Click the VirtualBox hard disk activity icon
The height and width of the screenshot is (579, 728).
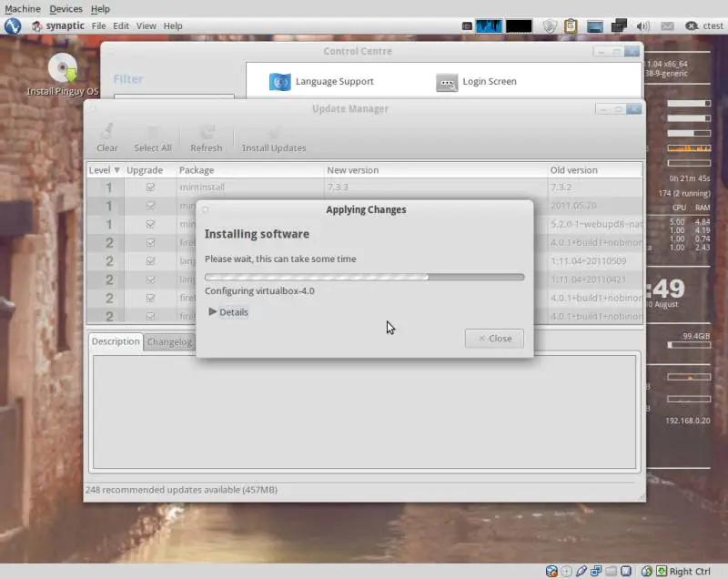[551, 571]
